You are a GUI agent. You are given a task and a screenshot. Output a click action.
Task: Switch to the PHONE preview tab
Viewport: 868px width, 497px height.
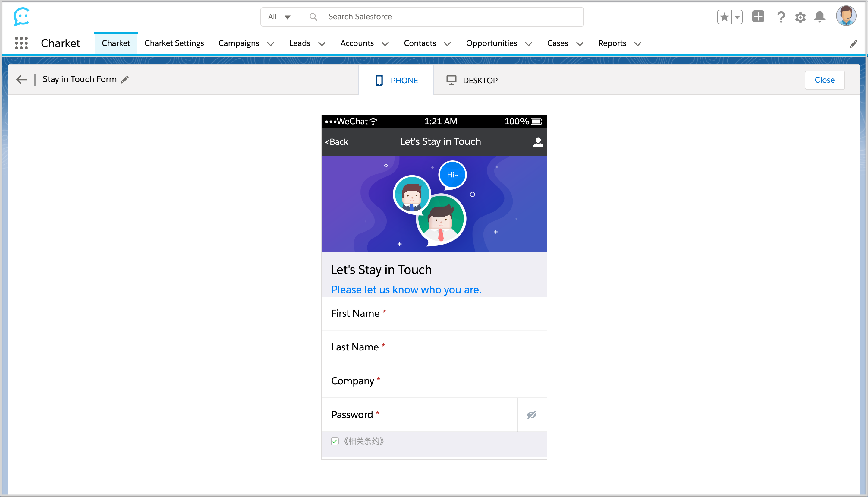point(396,80)
